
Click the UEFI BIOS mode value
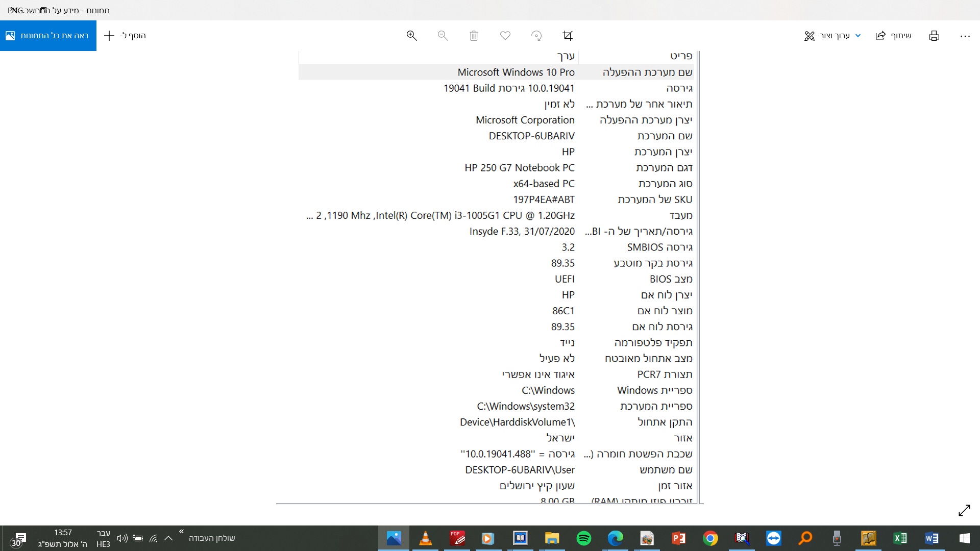pyautogui.click(x=565, y=279)
